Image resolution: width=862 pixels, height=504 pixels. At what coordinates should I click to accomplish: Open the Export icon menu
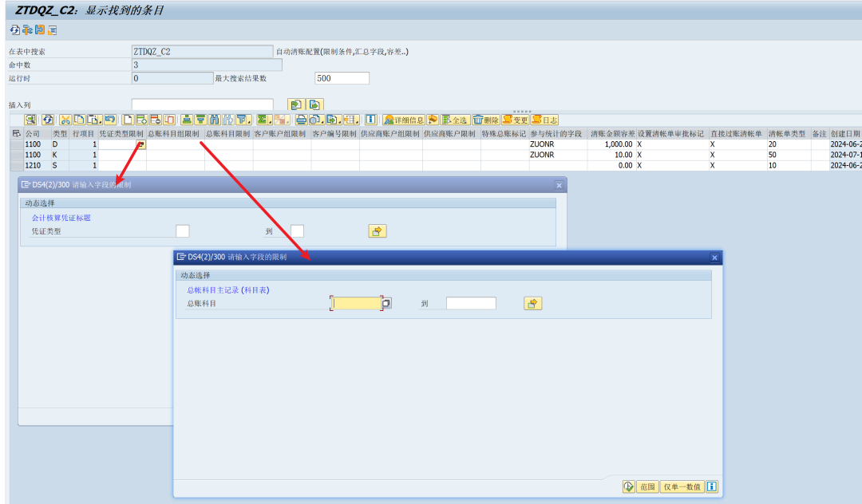pyautogui.click(x=334, y=120)
